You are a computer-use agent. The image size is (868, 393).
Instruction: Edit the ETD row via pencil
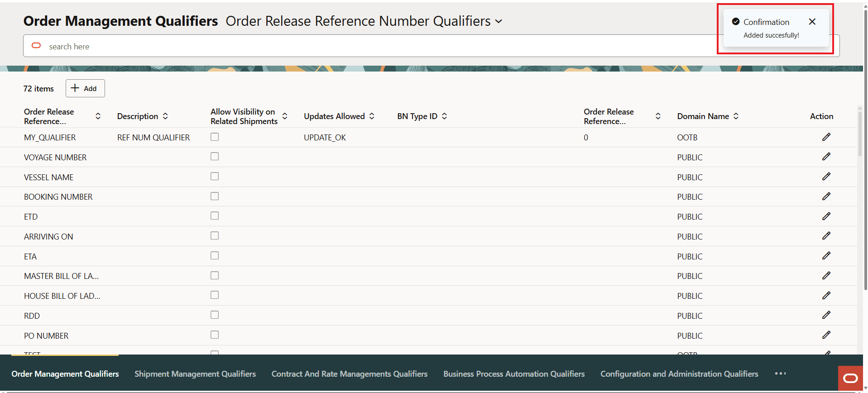826,216
